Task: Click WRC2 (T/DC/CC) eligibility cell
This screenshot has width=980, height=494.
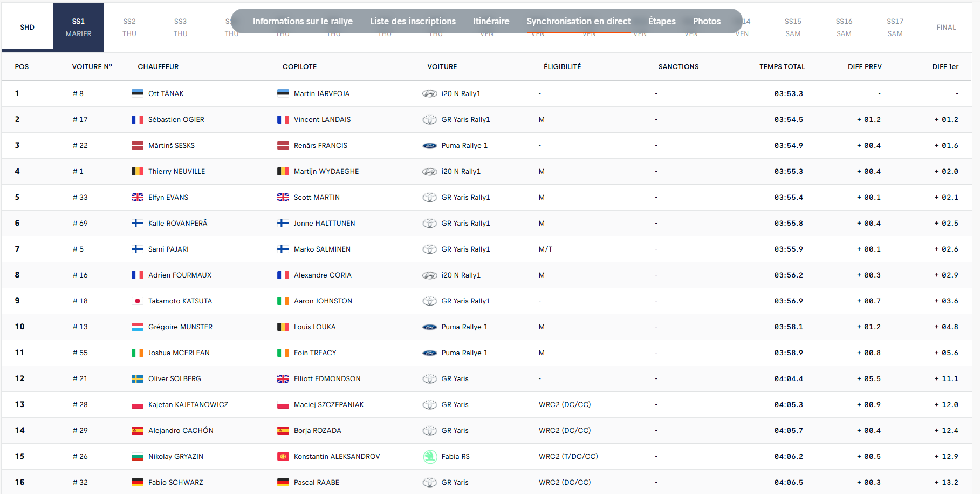Action: 568,457
